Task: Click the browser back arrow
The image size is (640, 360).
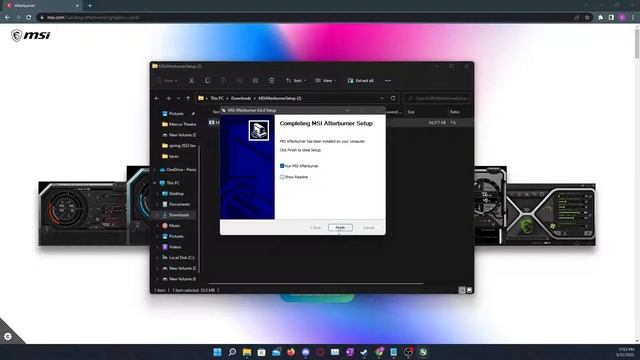Action: click(7, 18)
